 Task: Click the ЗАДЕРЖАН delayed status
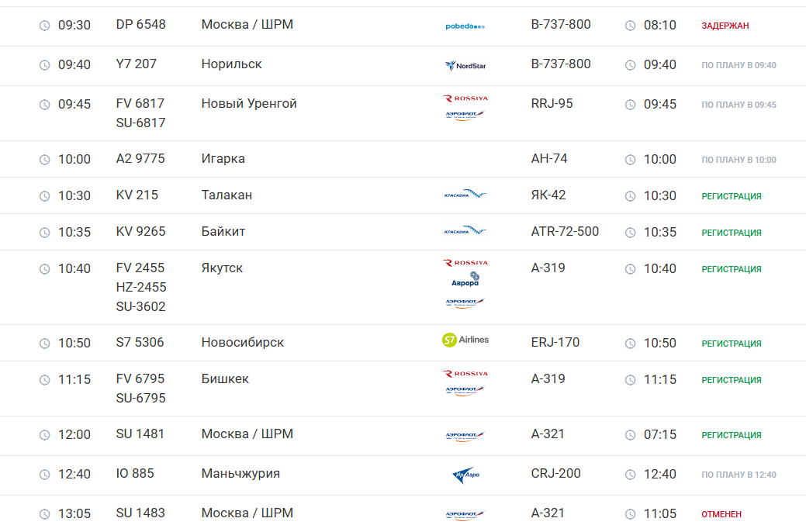tap(725, 26)
